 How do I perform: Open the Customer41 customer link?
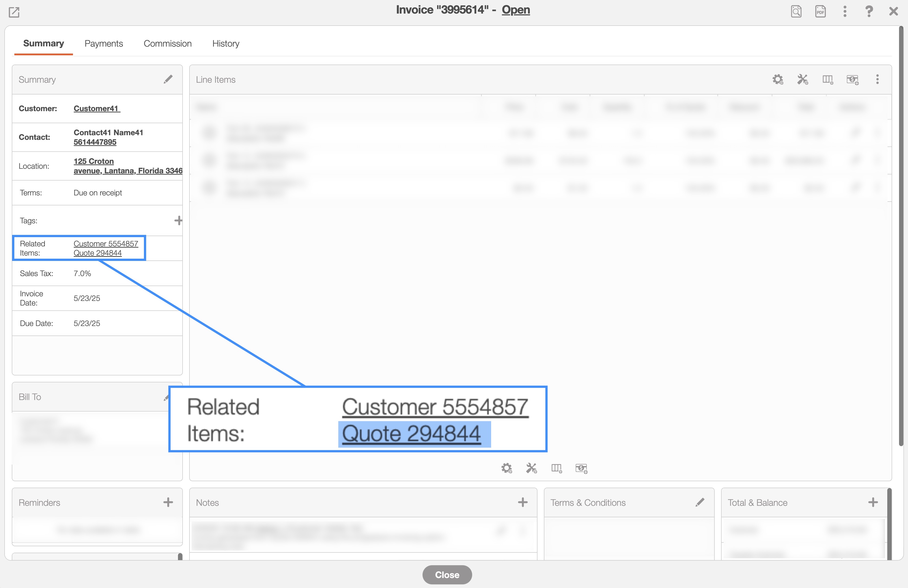96,108
